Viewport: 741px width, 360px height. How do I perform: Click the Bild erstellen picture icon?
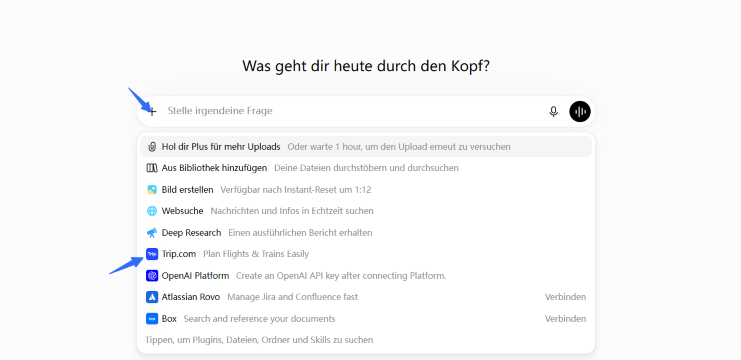(x=152, y=190)
